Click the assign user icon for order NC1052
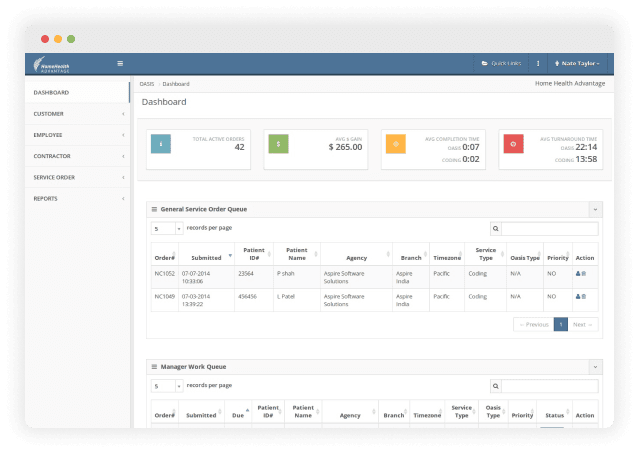 point(578,273)
